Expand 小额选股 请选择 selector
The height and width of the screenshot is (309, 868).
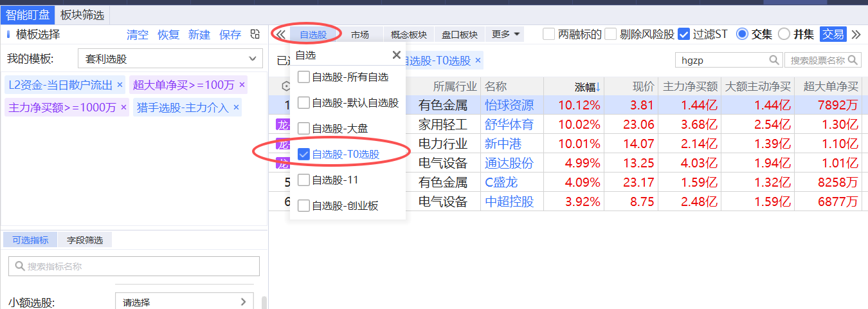[184, 302]
